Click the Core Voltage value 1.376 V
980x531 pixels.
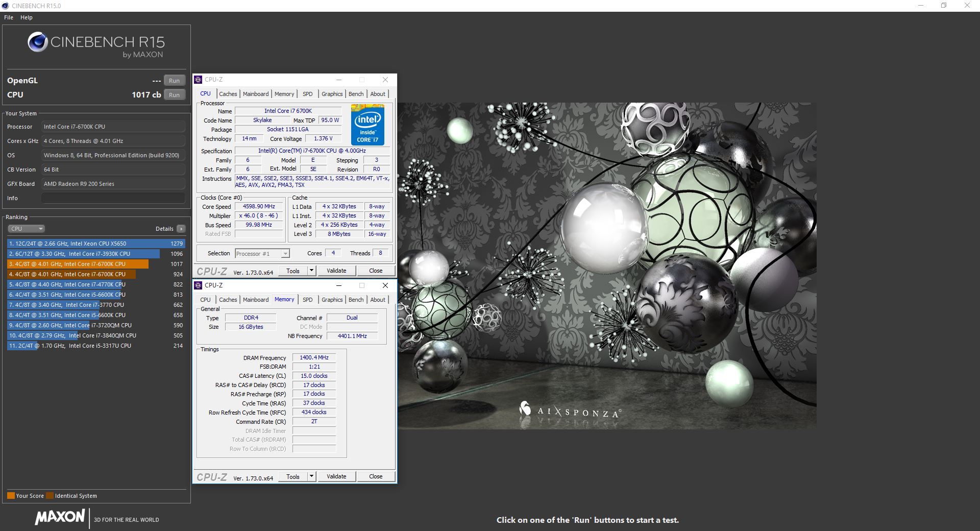(x=323, y=139)
